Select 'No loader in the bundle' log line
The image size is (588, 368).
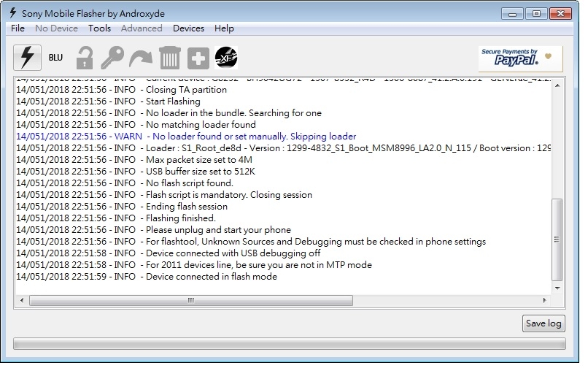[x=169, y=113]
